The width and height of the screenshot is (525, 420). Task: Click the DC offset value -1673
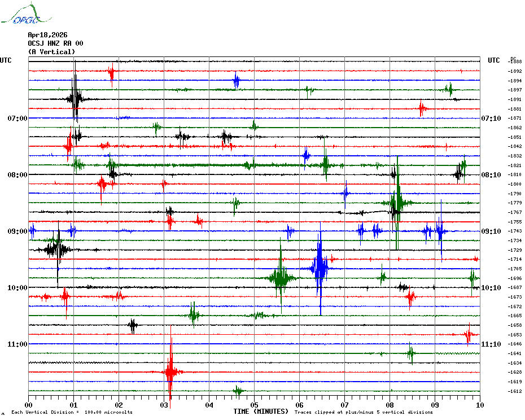tap(515, 297)
